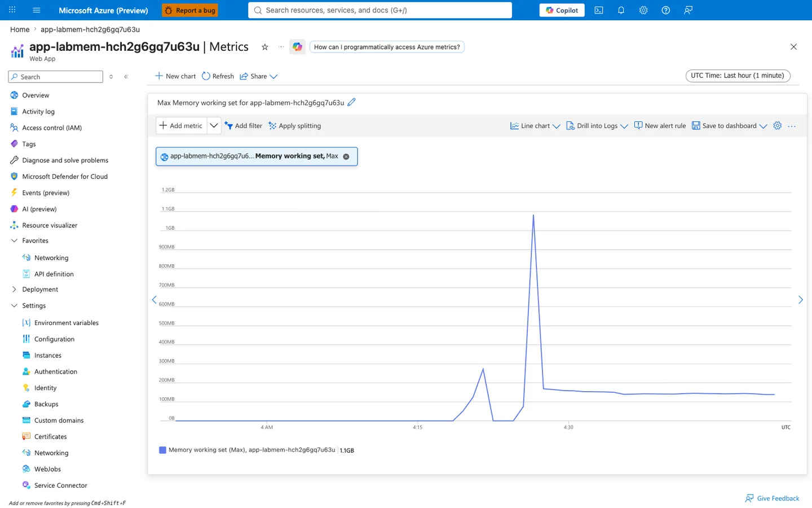Screen dimensions: 812x508
Task: Open Environment variables
Action: click(x=66, y=323)
